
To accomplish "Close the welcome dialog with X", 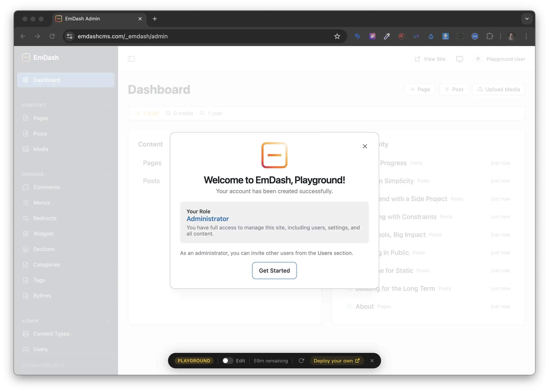I will 365,146.
